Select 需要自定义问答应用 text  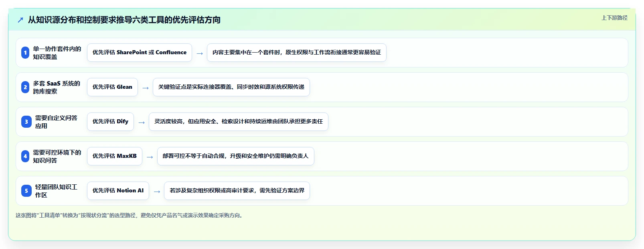56,122
